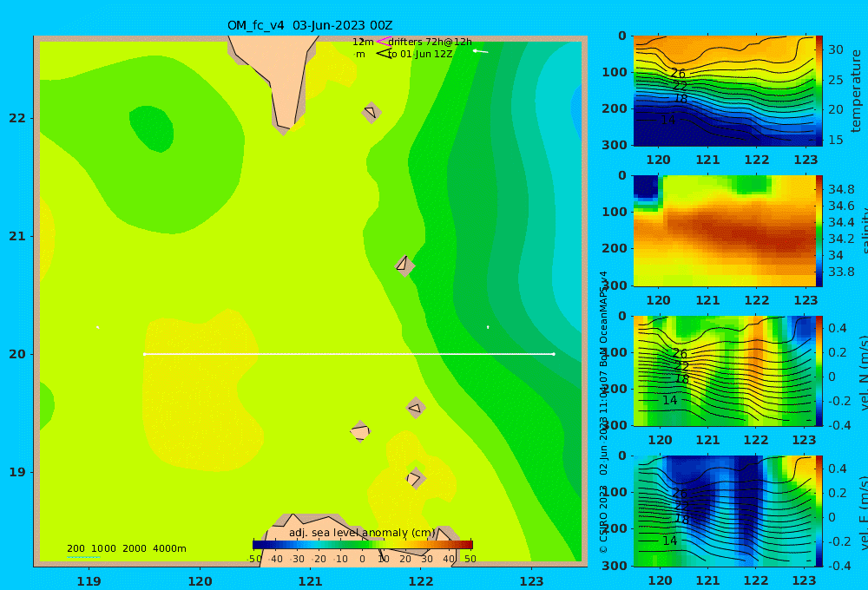Click the 'temperature' axis label
This screenshot has width=868, height=590.
857,91
